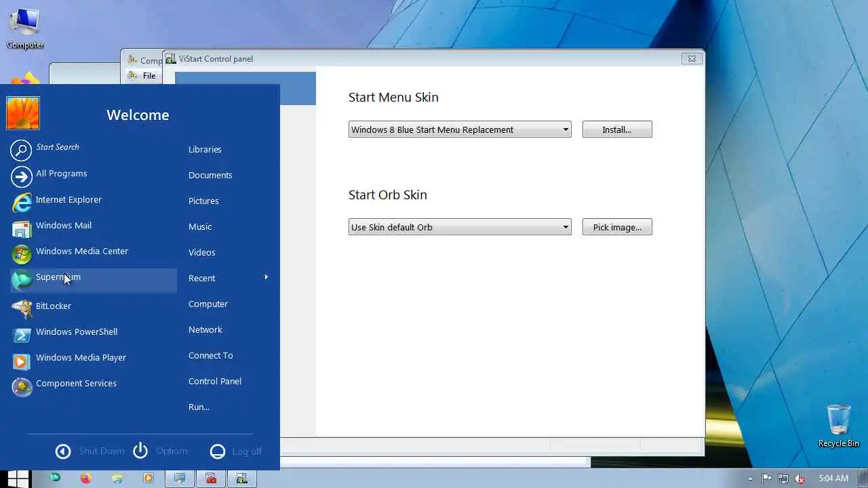Open Videos from the start menu
868x488 pixels.
(201, 252)
